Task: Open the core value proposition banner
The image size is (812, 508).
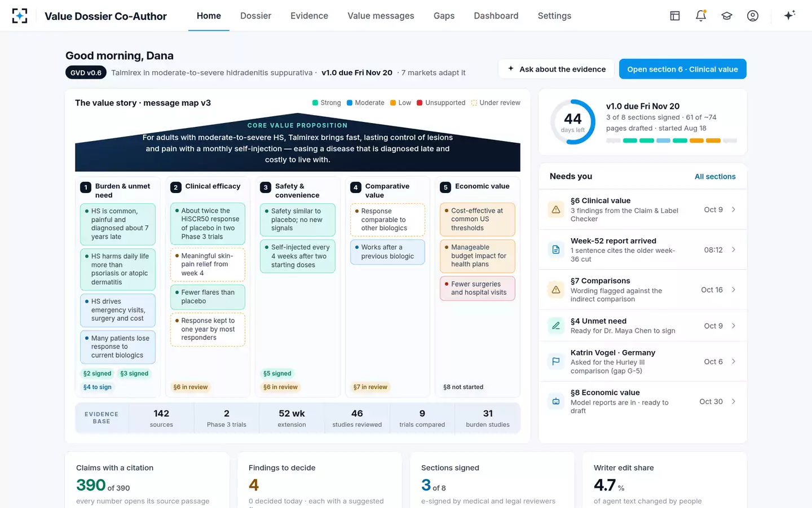Action: click(x=298, y=143)
